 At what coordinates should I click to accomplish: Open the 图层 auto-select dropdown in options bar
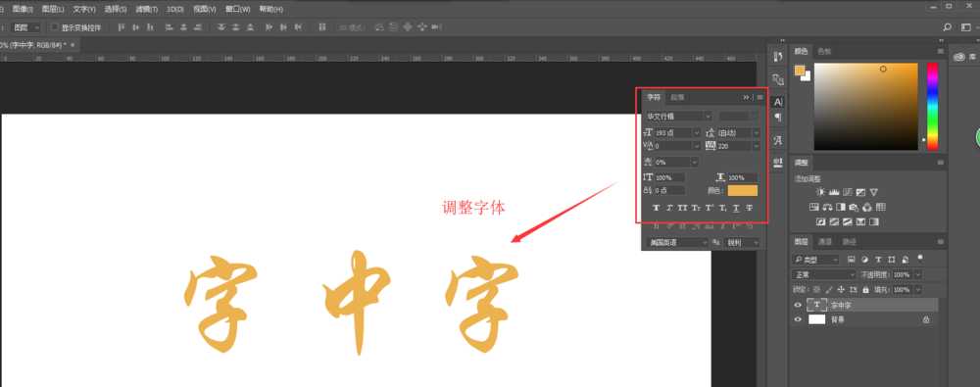click(26, 27)
